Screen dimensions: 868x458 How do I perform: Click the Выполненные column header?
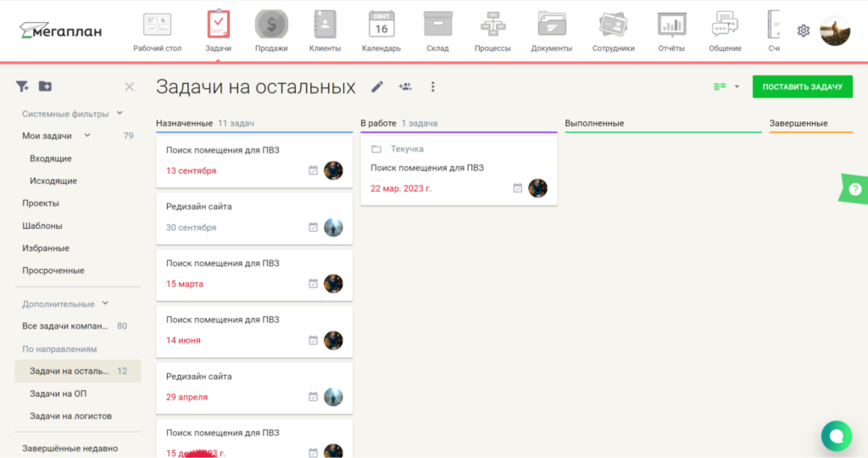594,124
